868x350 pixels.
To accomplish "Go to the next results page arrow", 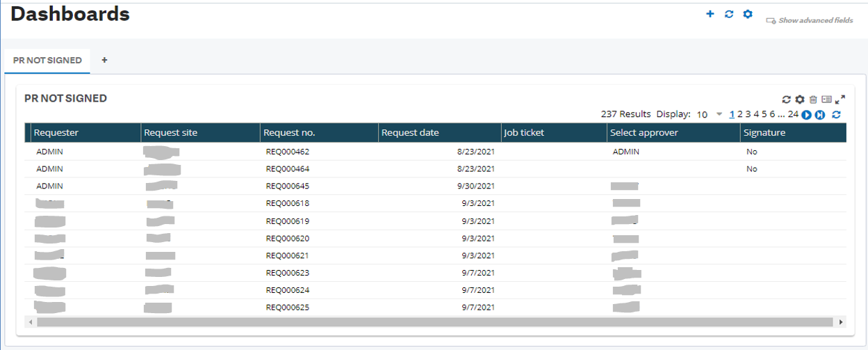I will click(x=806, y=115).
